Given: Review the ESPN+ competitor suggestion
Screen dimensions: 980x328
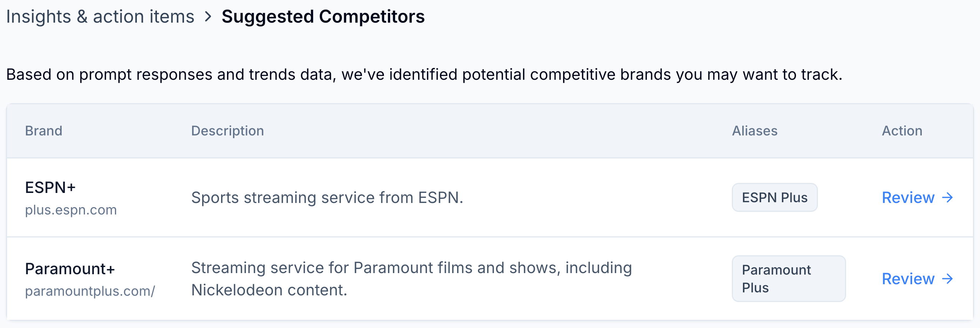Looking at the screenshot, I should (917, 197).
